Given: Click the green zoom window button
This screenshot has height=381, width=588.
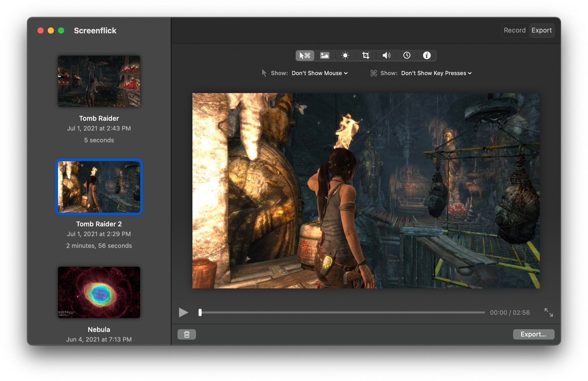Looking at the screenshot, I should tap(61, 30).
